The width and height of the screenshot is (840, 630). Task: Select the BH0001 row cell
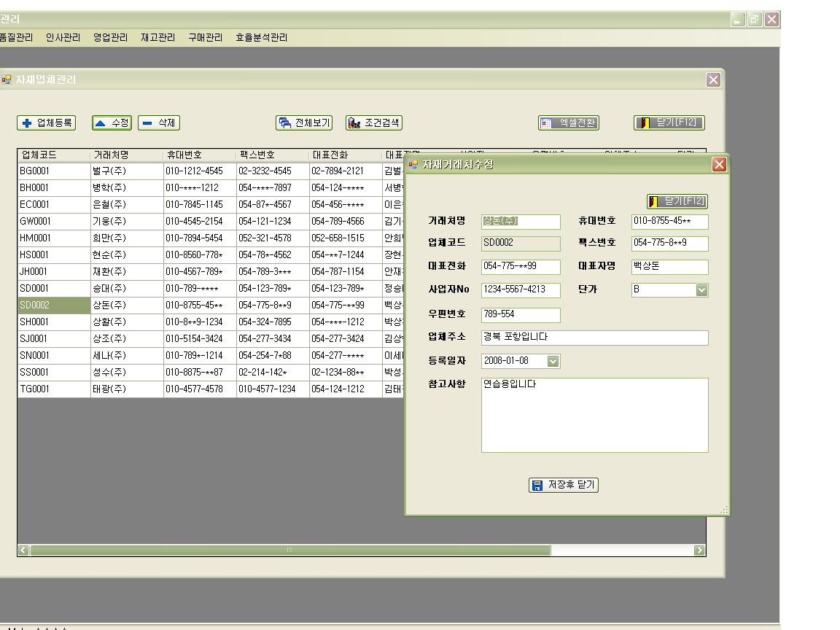coord(54,188)
